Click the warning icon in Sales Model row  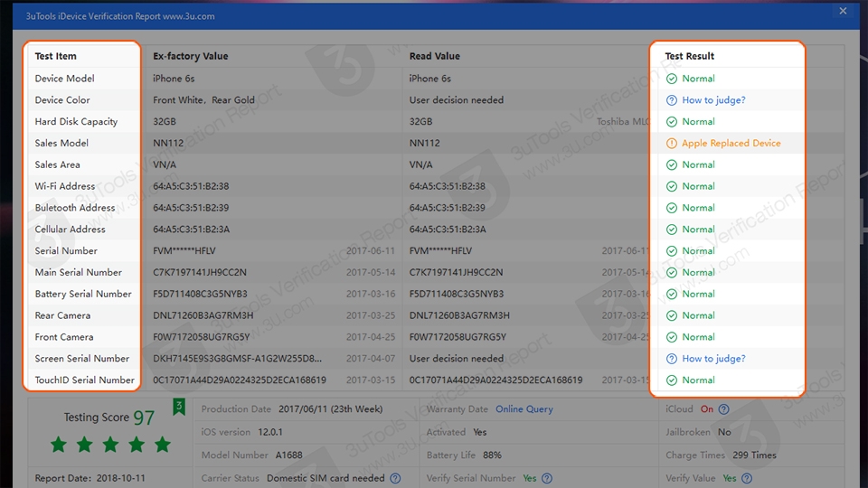click(672, 144)
